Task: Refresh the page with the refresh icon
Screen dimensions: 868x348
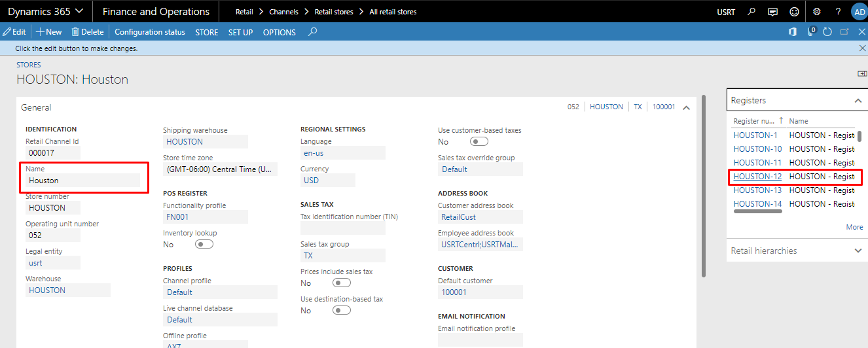Action: point(827,31)
